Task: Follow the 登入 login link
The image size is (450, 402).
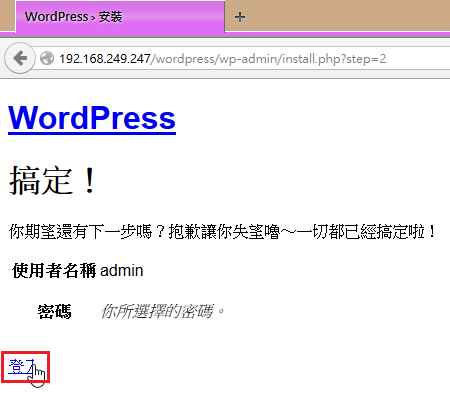Action: [x=22, y=366]
